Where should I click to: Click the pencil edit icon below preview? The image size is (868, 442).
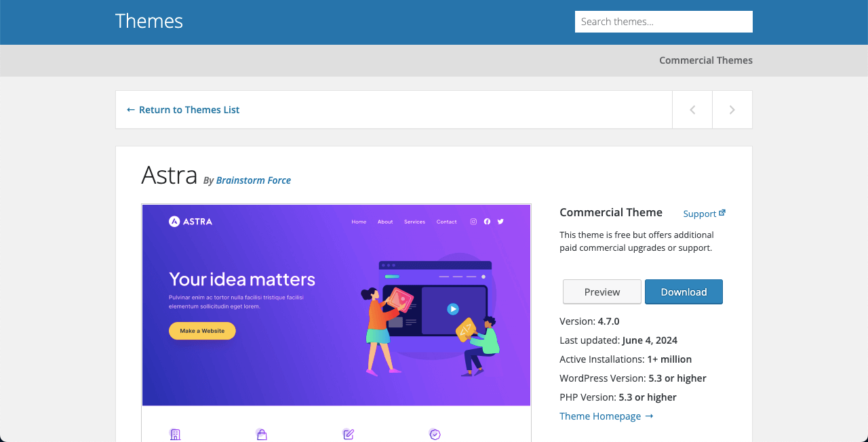click(349, 435)
